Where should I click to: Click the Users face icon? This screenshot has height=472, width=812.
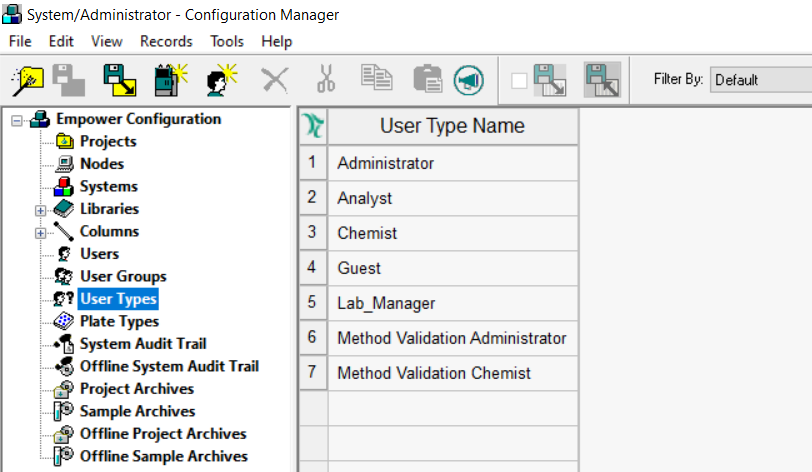tap(64, 254)
